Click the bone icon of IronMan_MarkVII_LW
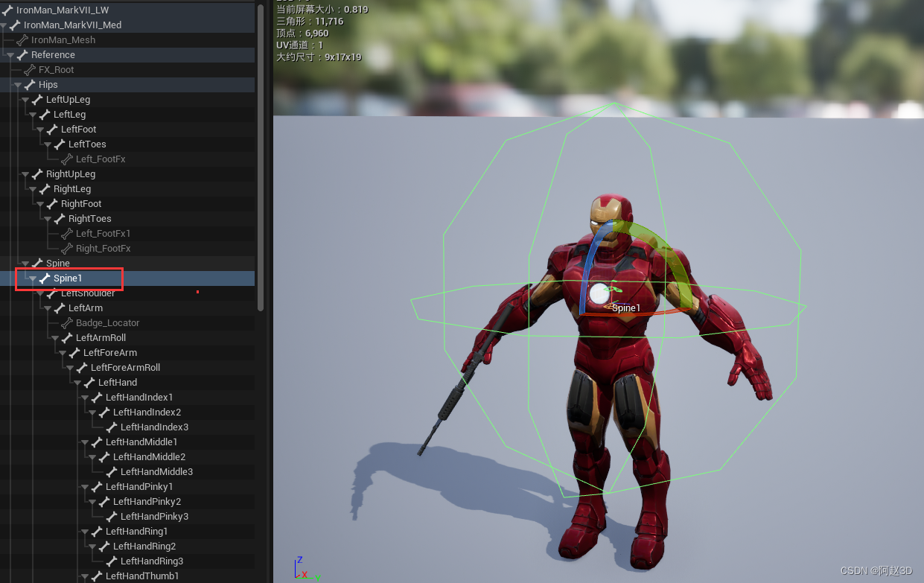924x583 pixels. (x=7, y=10)
